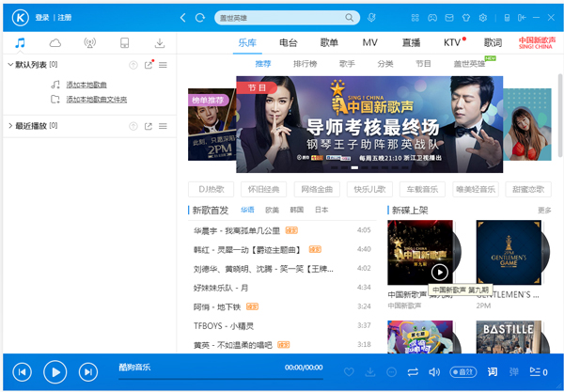Open the skin shirt icon
Image resolution: width=564 pixels, height=392 pixels.
(x=466, y=18)
